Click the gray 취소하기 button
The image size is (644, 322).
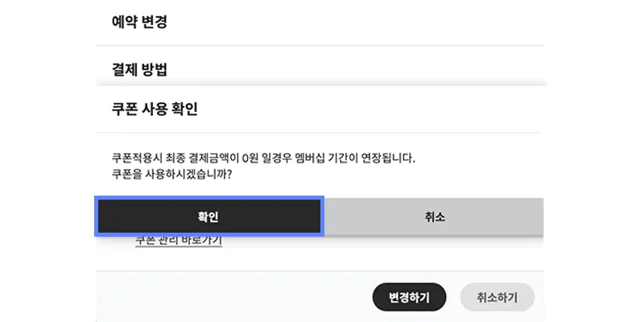click(x=497, y=297)
